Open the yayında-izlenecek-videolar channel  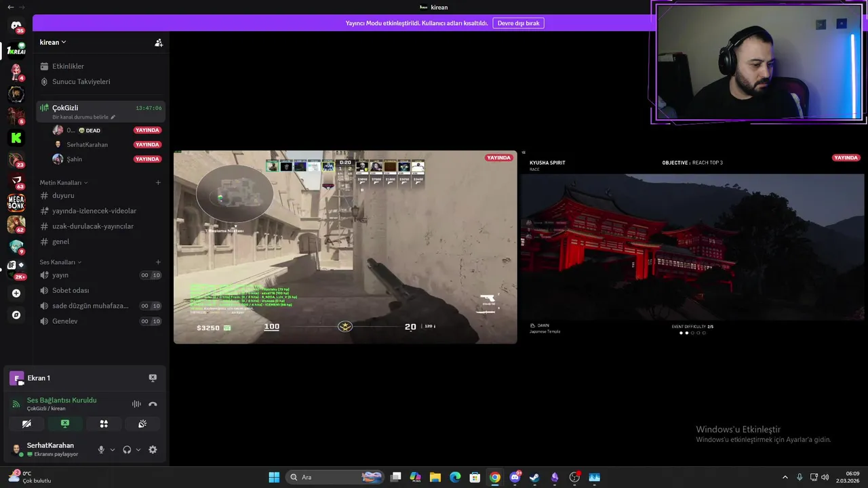100,211
